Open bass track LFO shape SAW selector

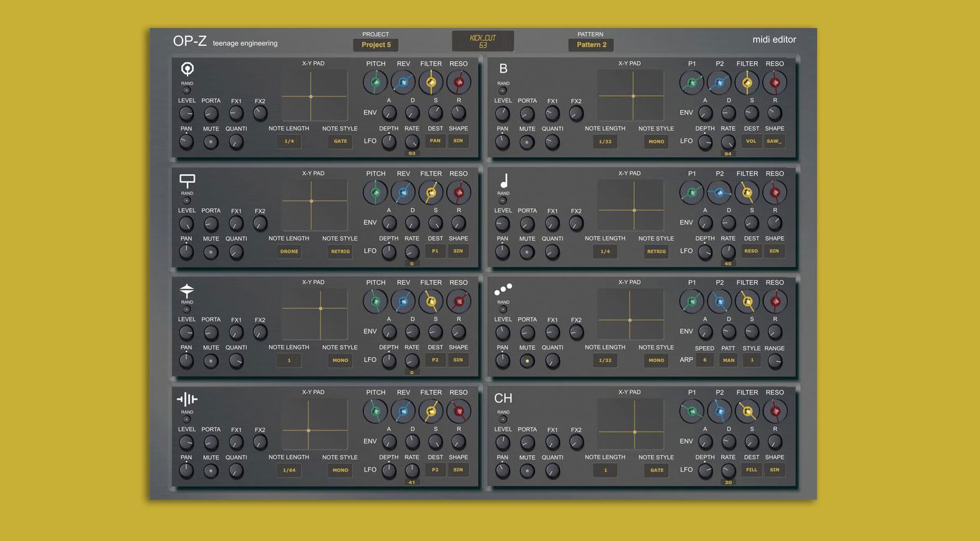774,141
